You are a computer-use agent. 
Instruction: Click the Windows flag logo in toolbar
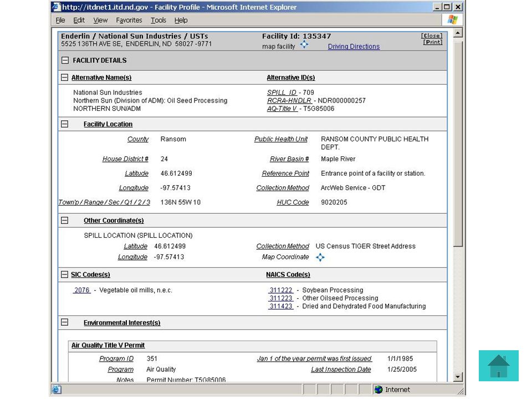click(452, 20)
